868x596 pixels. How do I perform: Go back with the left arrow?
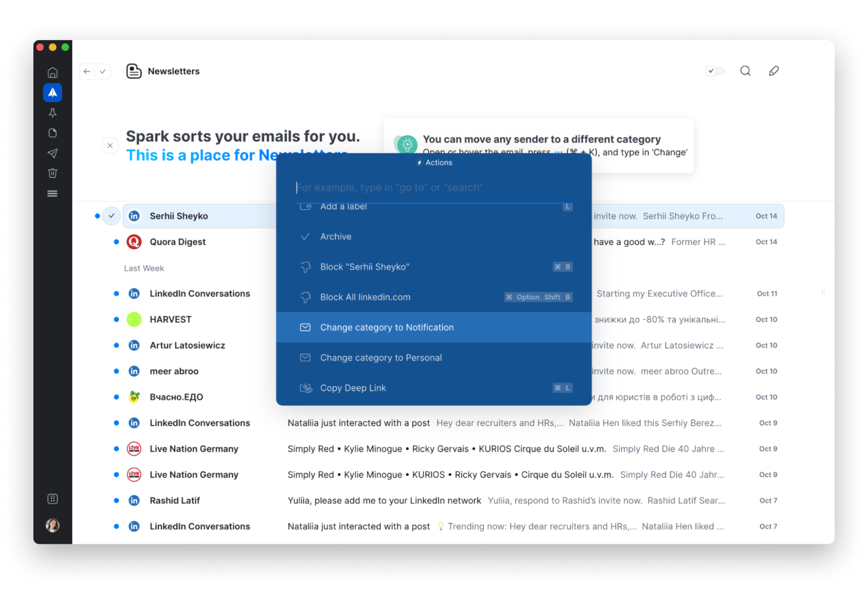(x=87, y=71)
